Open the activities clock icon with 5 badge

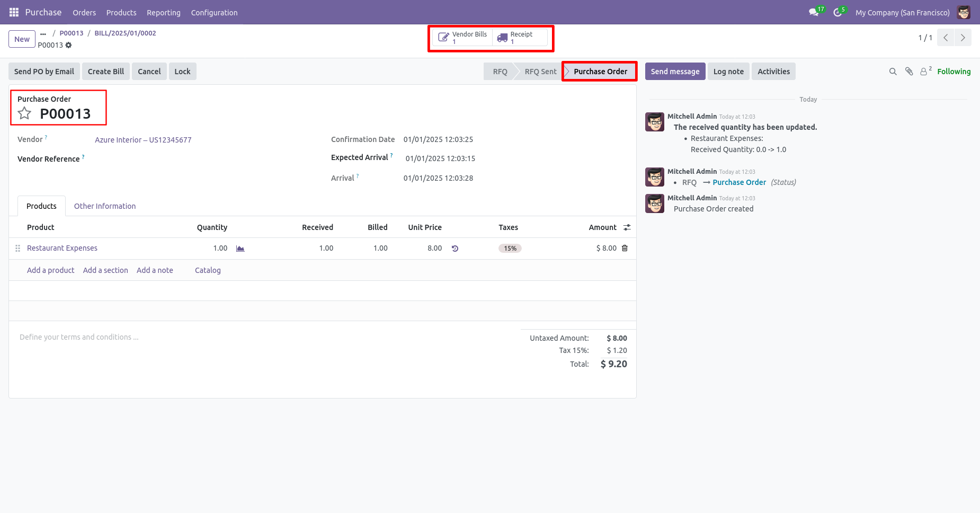pos(838,12)
